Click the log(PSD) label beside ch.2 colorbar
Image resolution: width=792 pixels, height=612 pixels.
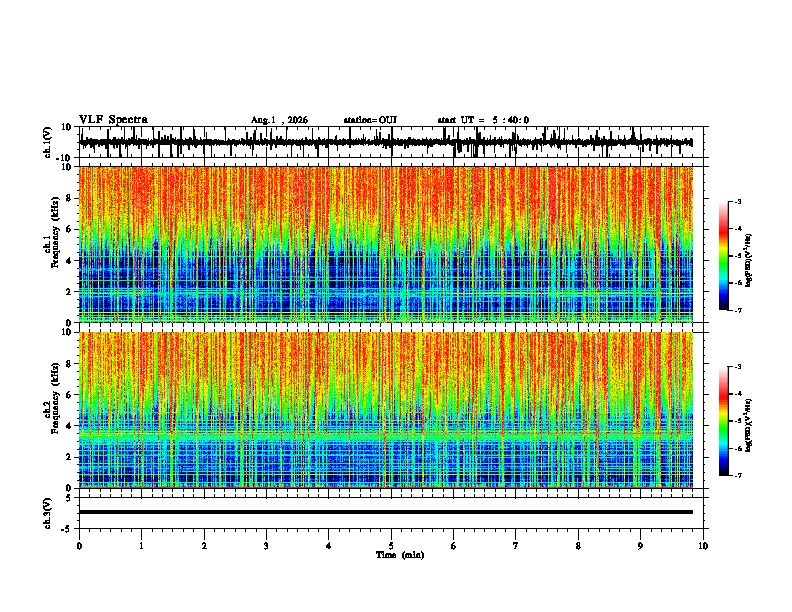click(748, 426)
